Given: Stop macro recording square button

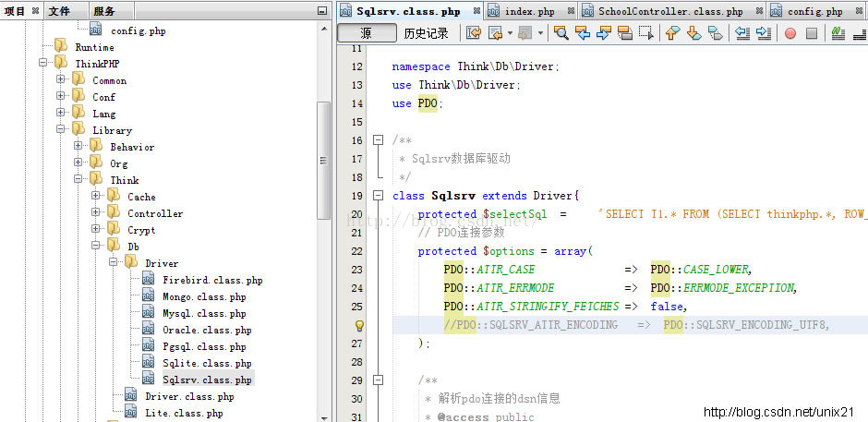Looking at the screenshot, I should click(812, 33).
